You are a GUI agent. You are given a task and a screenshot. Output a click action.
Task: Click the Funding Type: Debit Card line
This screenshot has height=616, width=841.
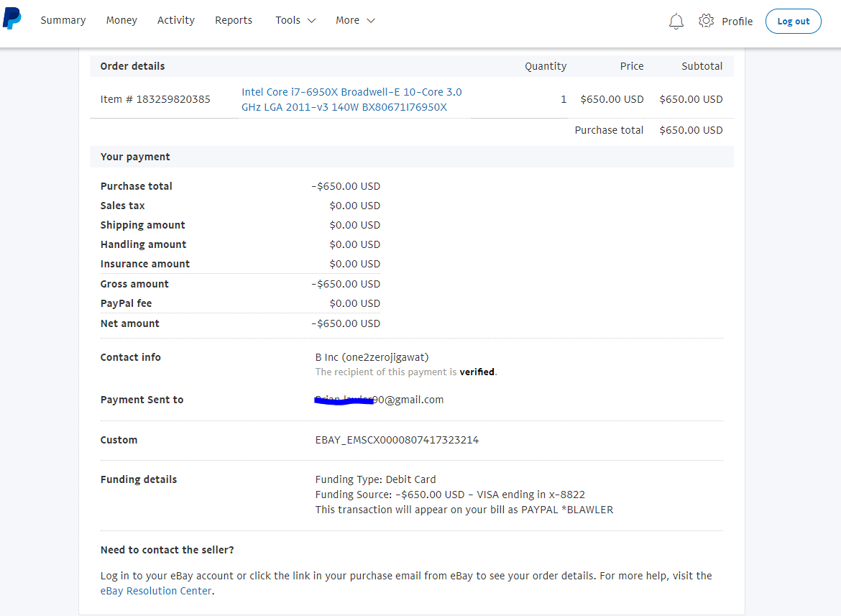(375, 479)
